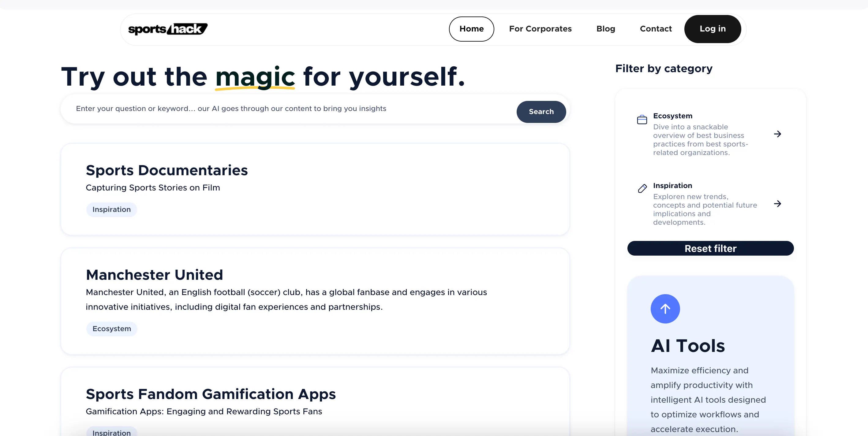Screen dimensions: 868x436
Task: Click the AI Tools heading
Action: (x=688, y=346)
